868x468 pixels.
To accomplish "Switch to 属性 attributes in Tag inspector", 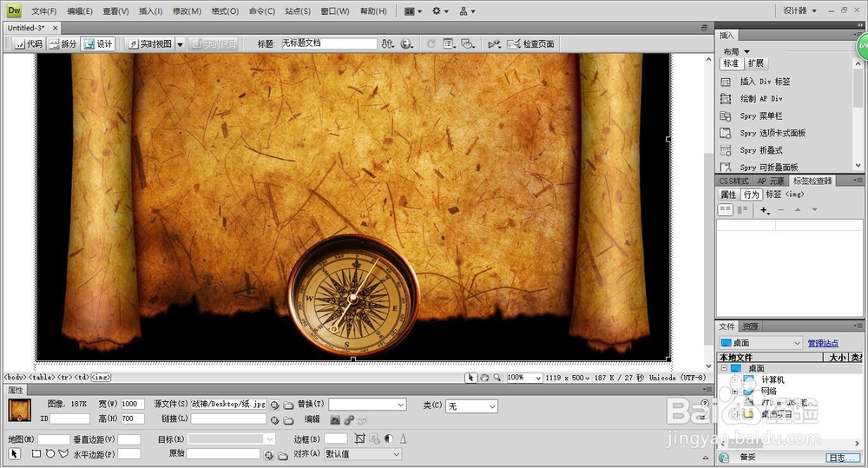I will (728, 194).
